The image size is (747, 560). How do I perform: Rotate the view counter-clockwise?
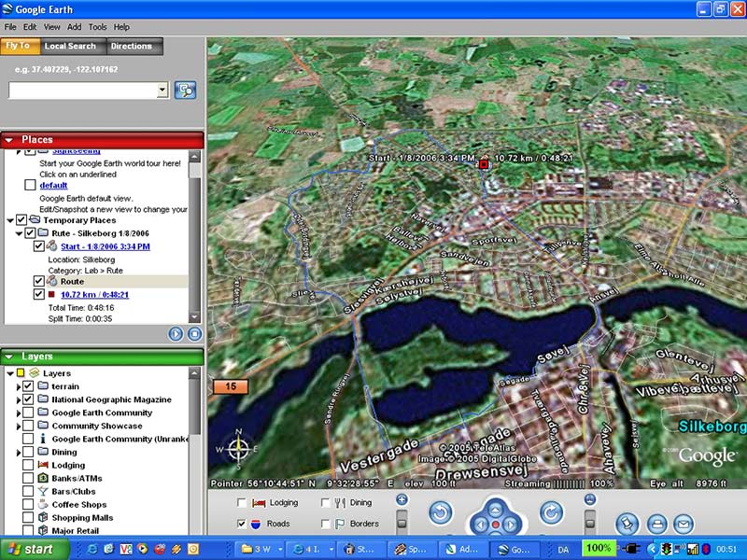441,512
